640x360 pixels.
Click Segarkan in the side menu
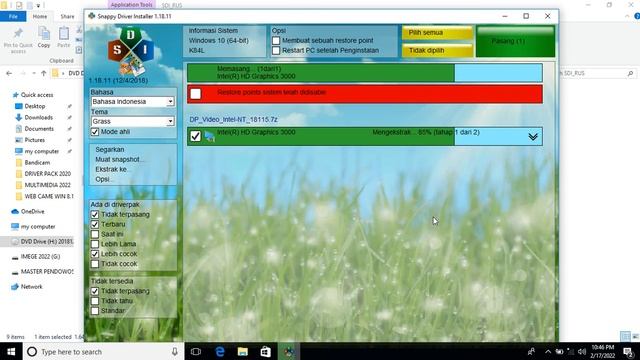110,149
